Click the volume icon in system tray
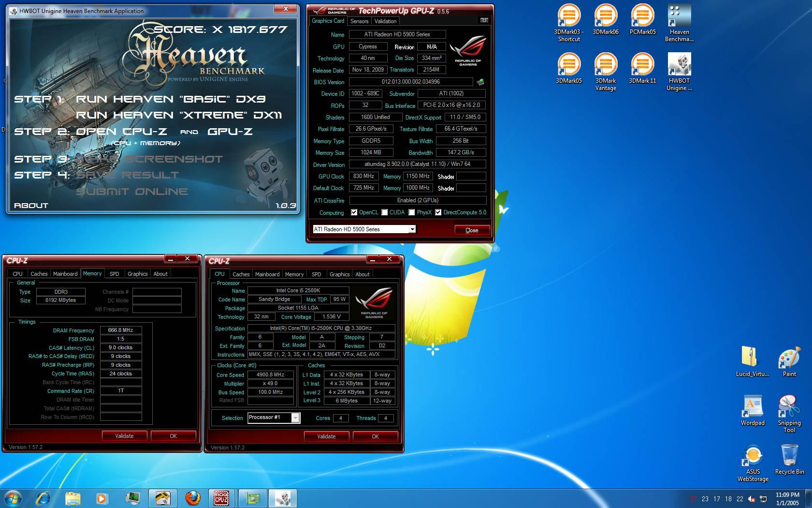Image resolution: width=812 pixels, height=508 pixels. click(x=752, y=499)
